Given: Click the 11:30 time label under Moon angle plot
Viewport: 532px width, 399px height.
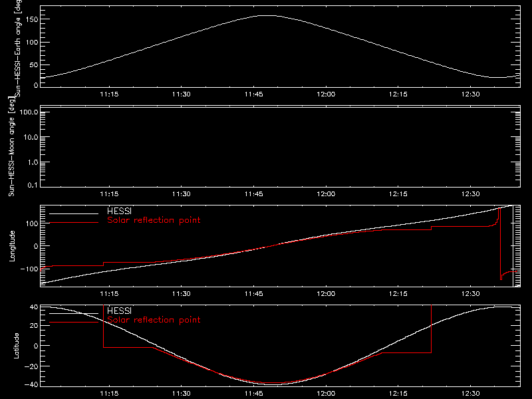Looking at the screenshot, I should (182, 194).
